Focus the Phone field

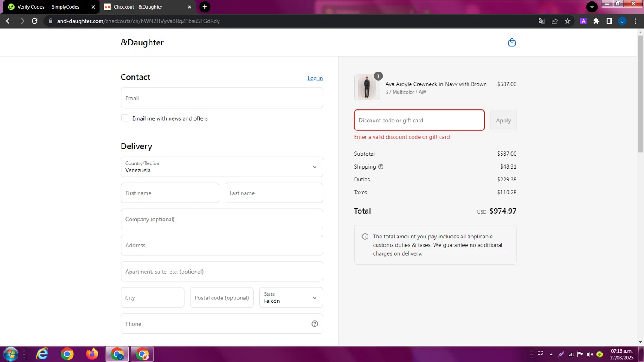222,324
